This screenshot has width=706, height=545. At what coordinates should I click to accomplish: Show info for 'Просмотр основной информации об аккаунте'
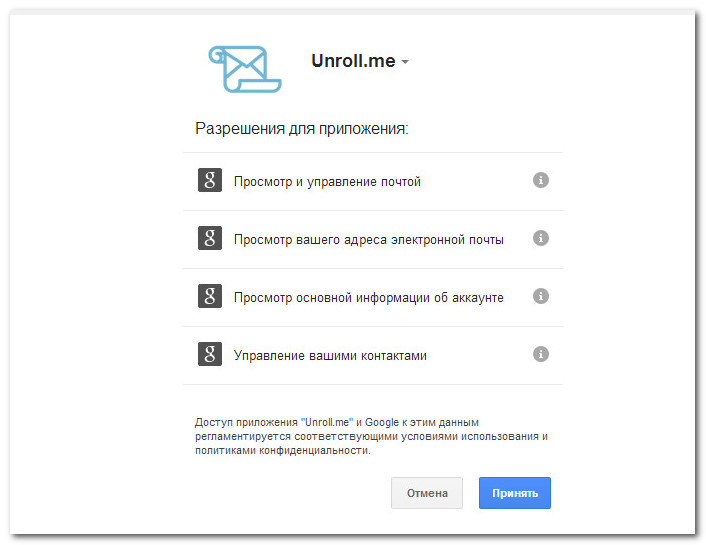pyautogui.click(x=541, y=296)
